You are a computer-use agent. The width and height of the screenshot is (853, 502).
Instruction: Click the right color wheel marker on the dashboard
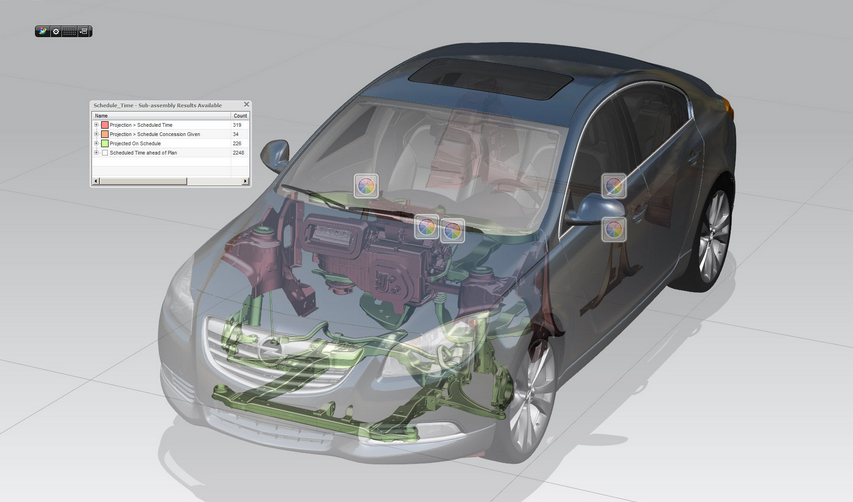click(x=452, y=230)
